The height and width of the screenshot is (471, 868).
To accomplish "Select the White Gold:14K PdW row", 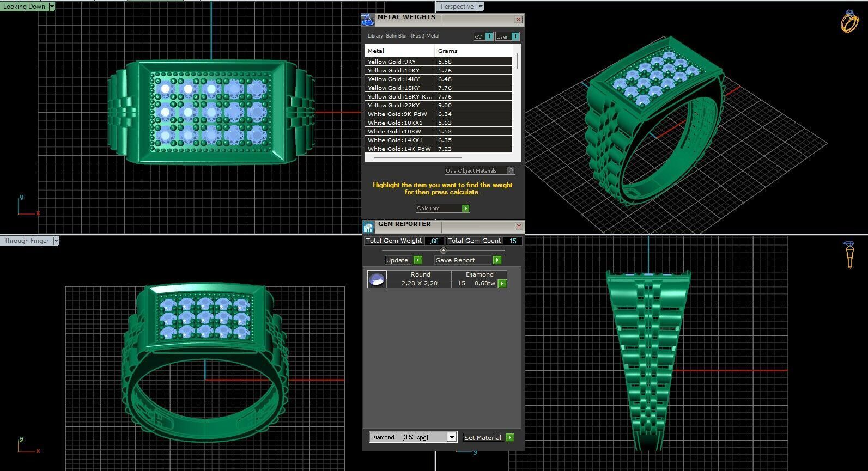I will pyautogui.click(x=438, y=149).
